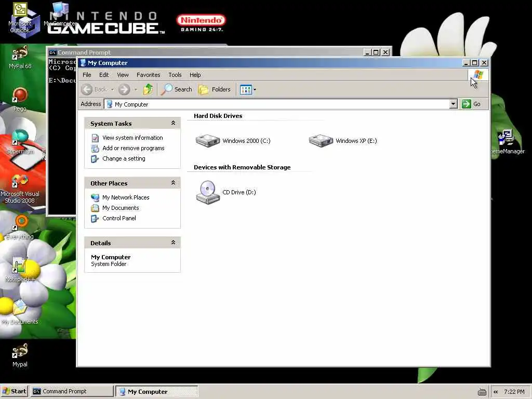Open the Views dropdown arrow
Image resolution: width=532 pixels, height=399 pixels.
255,89
